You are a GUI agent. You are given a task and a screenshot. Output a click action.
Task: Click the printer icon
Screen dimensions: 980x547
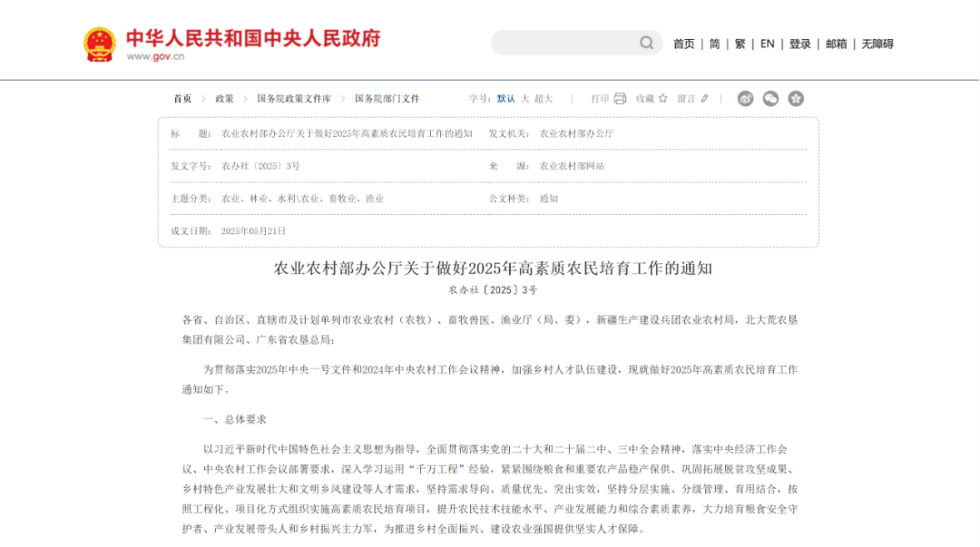coord(620,99)
